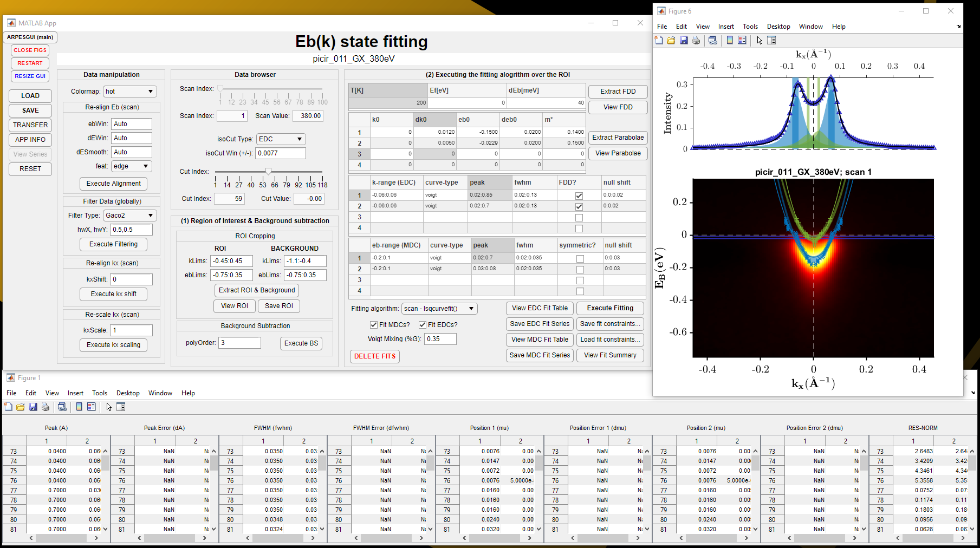Open Tools menu in Figure 6

pos(750,27)
